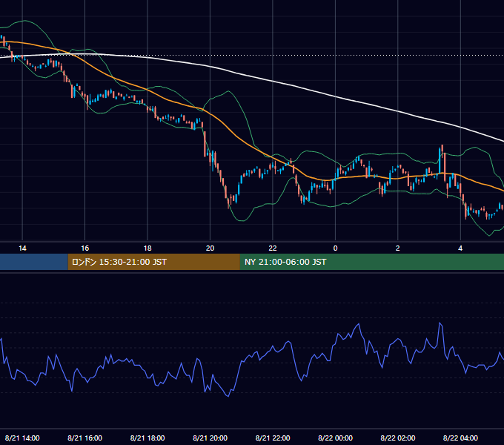Click the 0 hour axis label
This screenshot has height=445, width=504.
coord(335,248)
